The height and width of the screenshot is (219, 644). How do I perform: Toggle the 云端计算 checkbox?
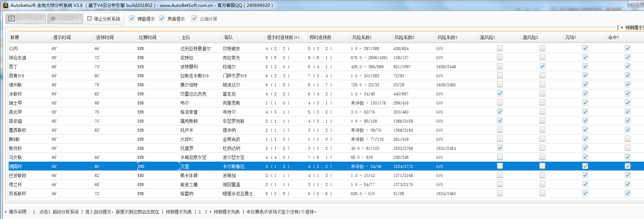(x=194, y=18)
